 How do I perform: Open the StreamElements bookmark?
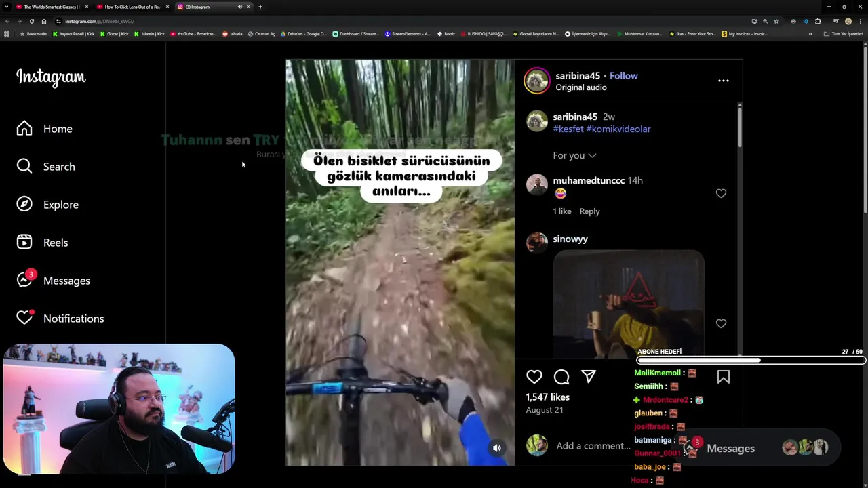pos(408,33)
